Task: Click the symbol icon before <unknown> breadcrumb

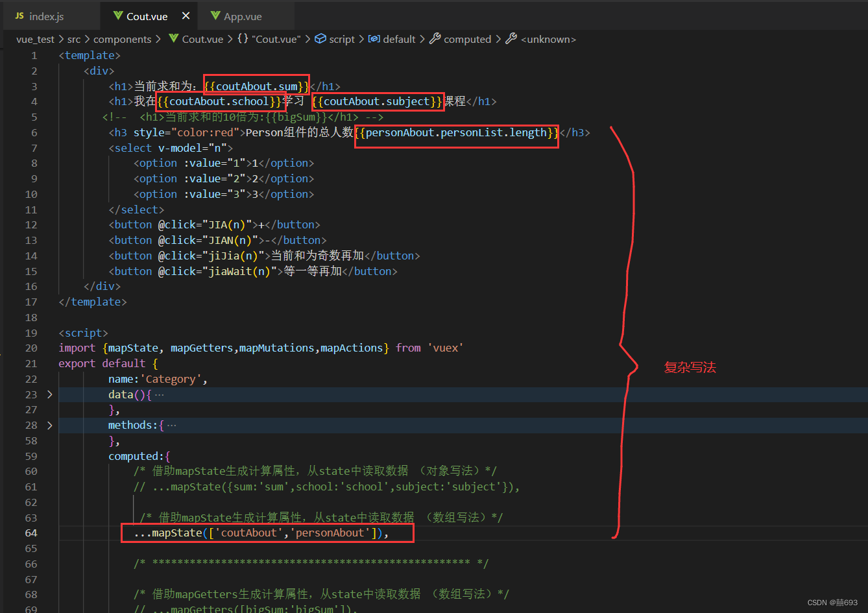Action: coord(512,39)
